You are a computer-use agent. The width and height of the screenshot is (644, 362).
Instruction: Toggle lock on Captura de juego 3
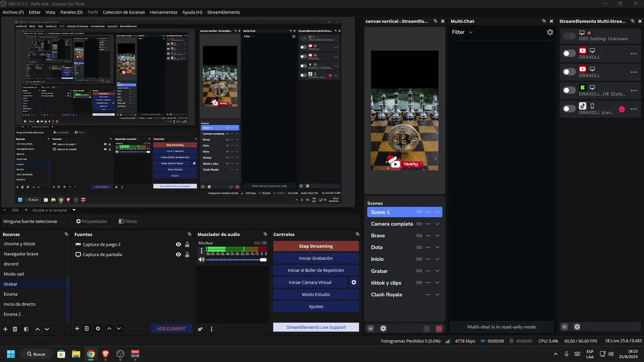click(x=187, y=244)
